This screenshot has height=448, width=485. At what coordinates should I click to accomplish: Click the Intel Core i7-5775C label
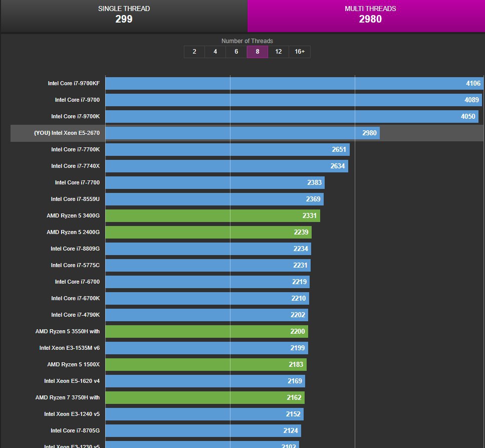75,266
